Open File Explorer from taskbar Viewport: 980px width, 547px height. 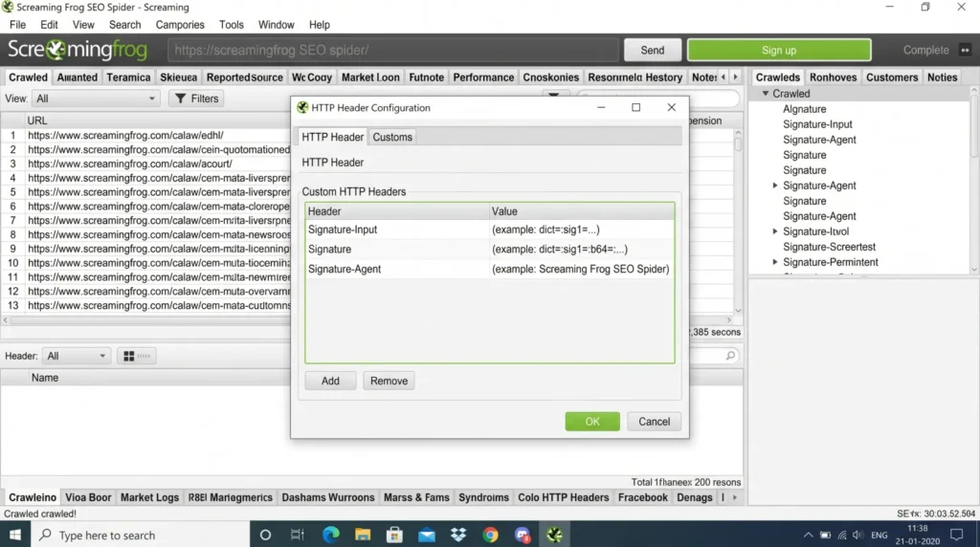(x=363, y=535)
